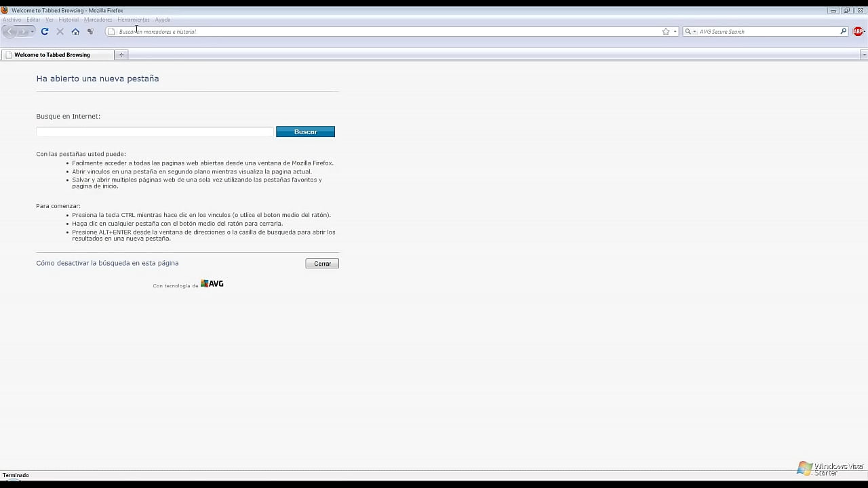Image resolution: width=868 pixels, height=488 pixels.
Task: Click the Stop loading X icon
Action: [x=60, y=32]
